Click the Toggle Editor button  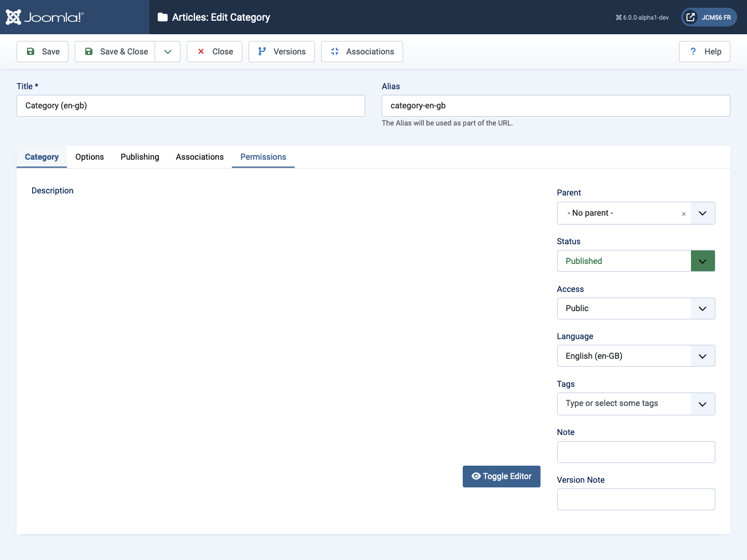tap(502, 477)
